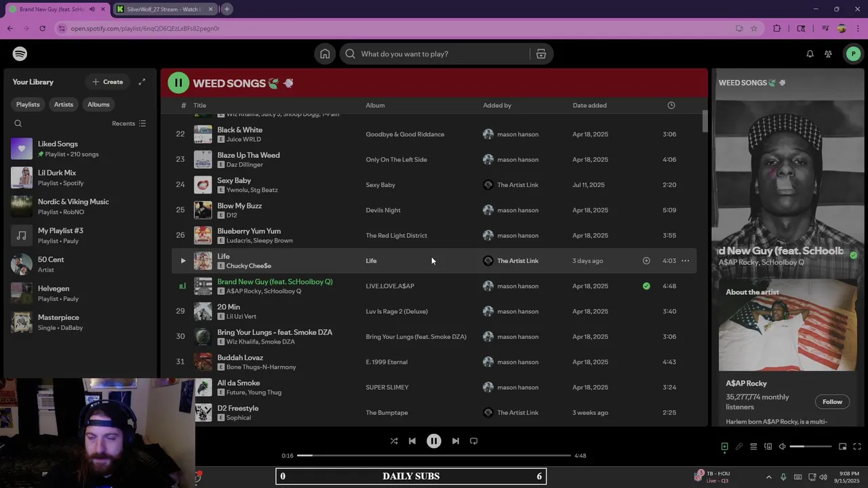Open the Browse icon in the search bar

click(541, 54)
